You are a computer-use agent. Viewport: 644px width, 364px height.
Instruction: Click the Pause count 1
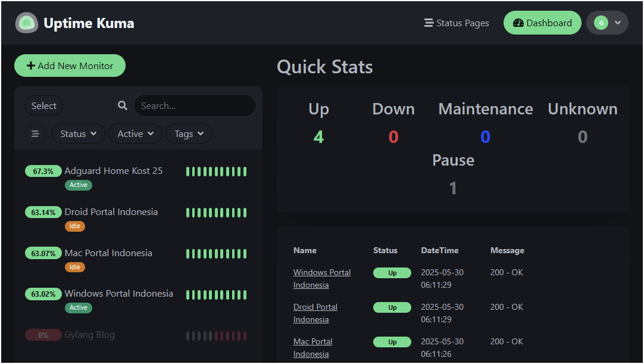(x=453, y=188)
